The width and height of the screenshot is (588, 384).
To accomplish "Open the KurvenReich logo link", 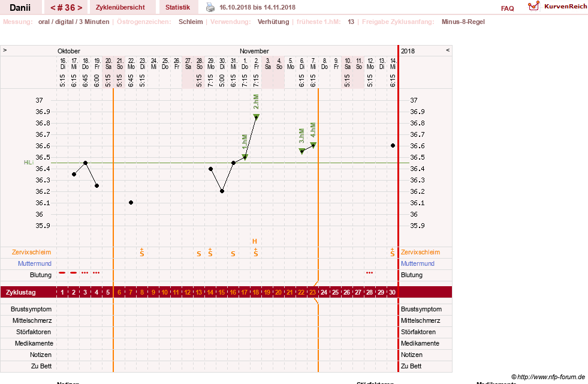I will pyautogui.click(x=557, y=7).
